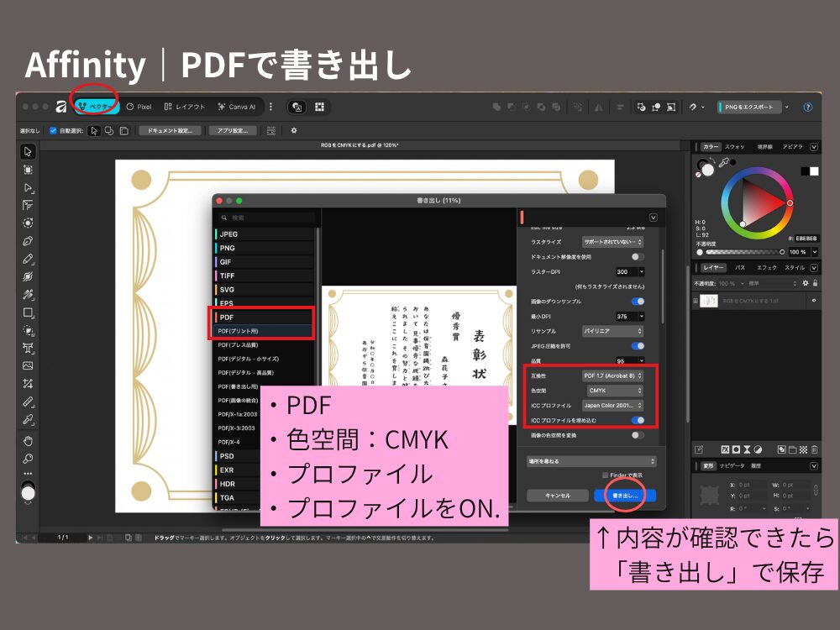Image resolution: width=840 pixels, height=630 pixels.
Task: Toggle ICCプロファイルを埋め込む switch
Action: [638, 420]
